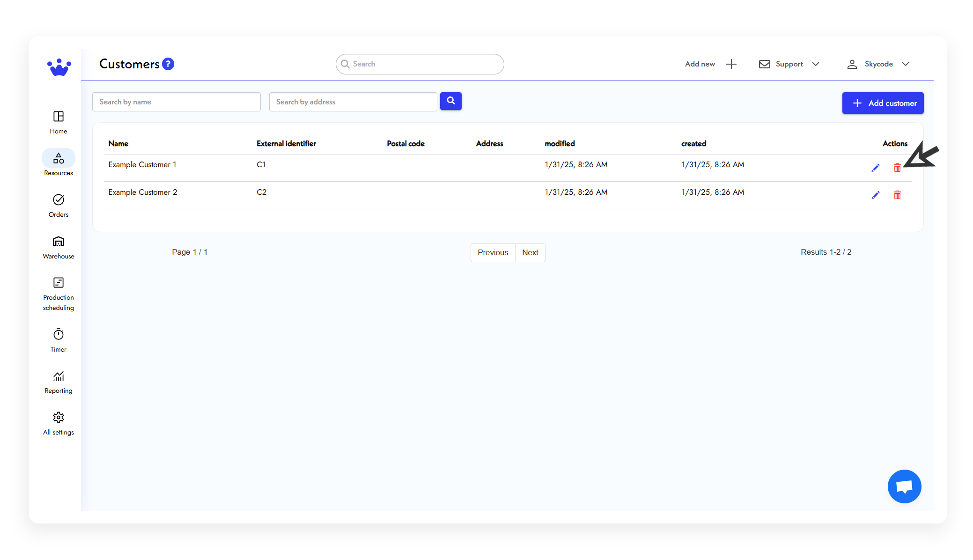Viewport: 973px width, 560px height.
Task: Select the Example Customer 1 name
Action: point(142,164)
